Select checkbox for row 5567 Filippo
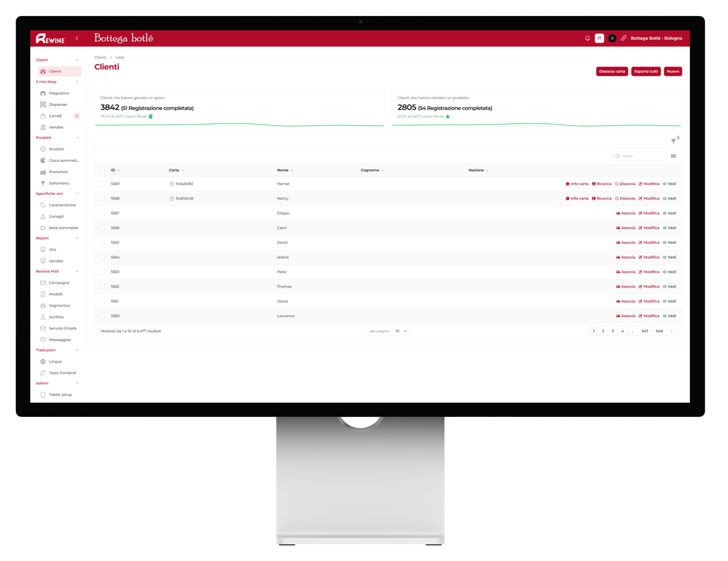The image size is (728, 561). pyautogui.click(x=103, y=213)
